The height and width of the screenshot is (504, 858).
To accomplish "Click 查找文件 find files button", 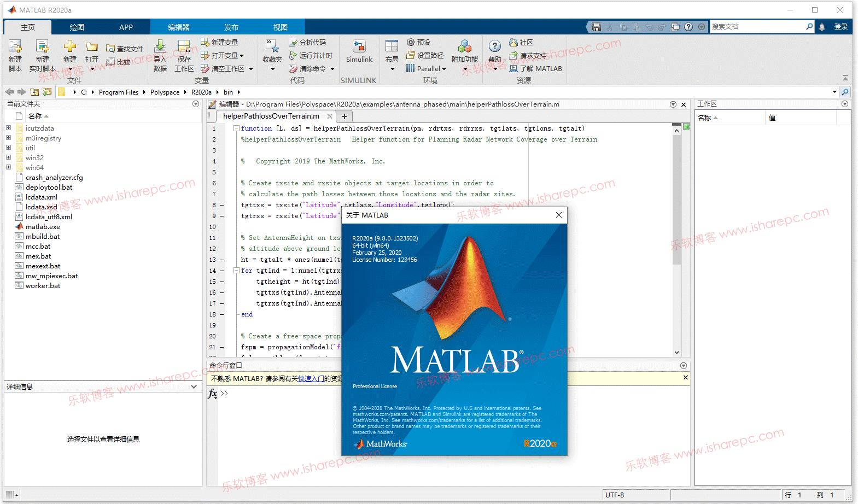I will coord(125,49).
